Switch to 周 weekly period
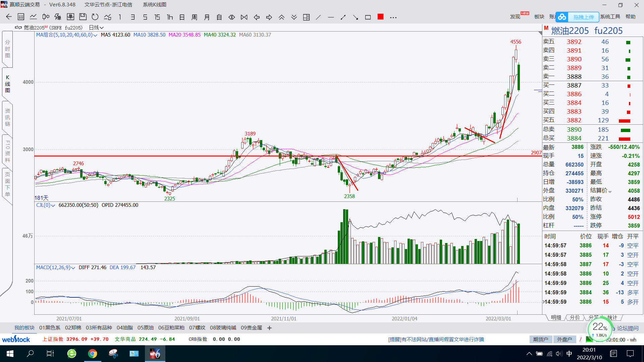The height and width of the screenshot is (362, 644). (194, 17)
